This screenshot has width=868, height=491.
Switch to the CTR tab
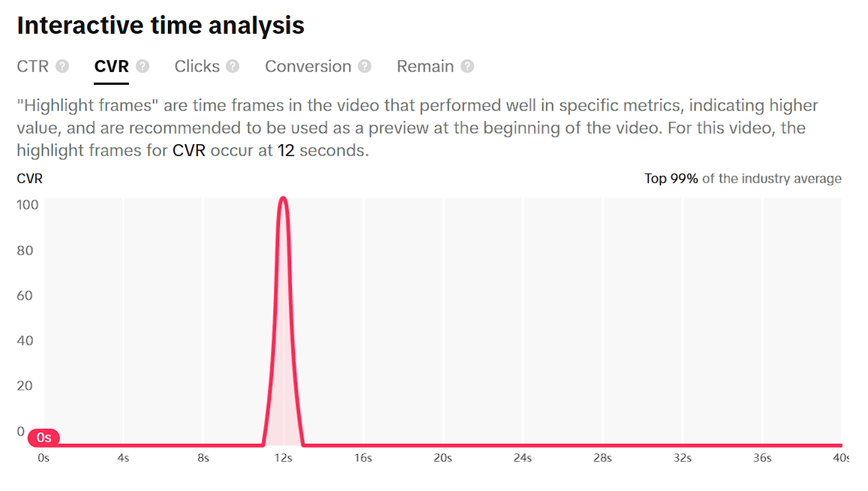(x=33, y=66)
